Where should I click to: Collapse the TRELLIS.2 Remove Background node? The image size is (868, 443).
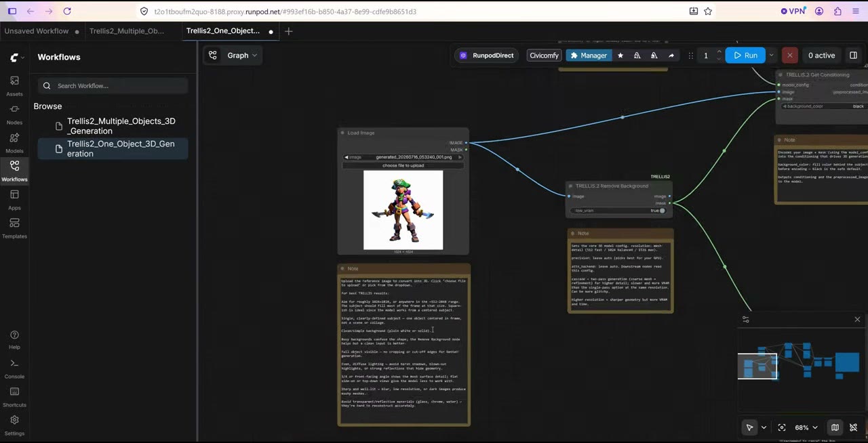coord(571,186)
